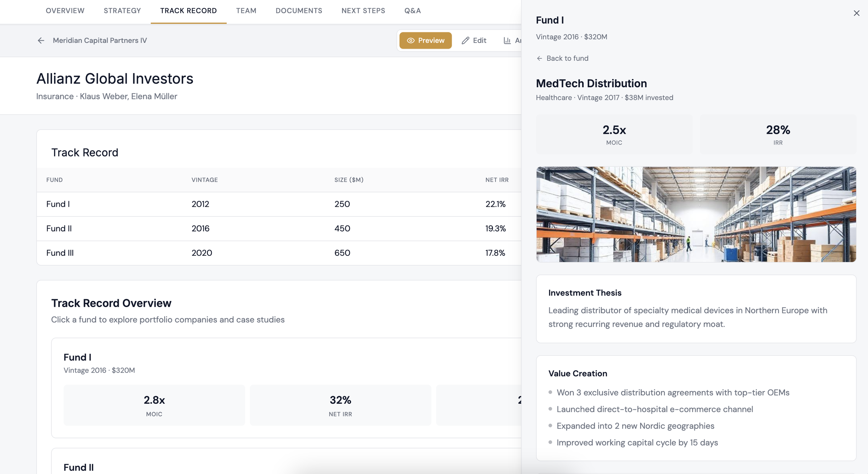This screenshot has width=868, height=474.
Task: Click the Back to fund arrow icon
Action: click(x=539, y=58)
